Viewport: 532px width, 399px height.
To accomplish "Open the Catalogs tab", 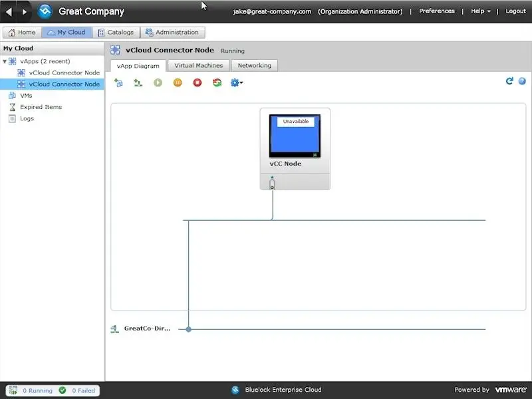I will coord(116,32).
